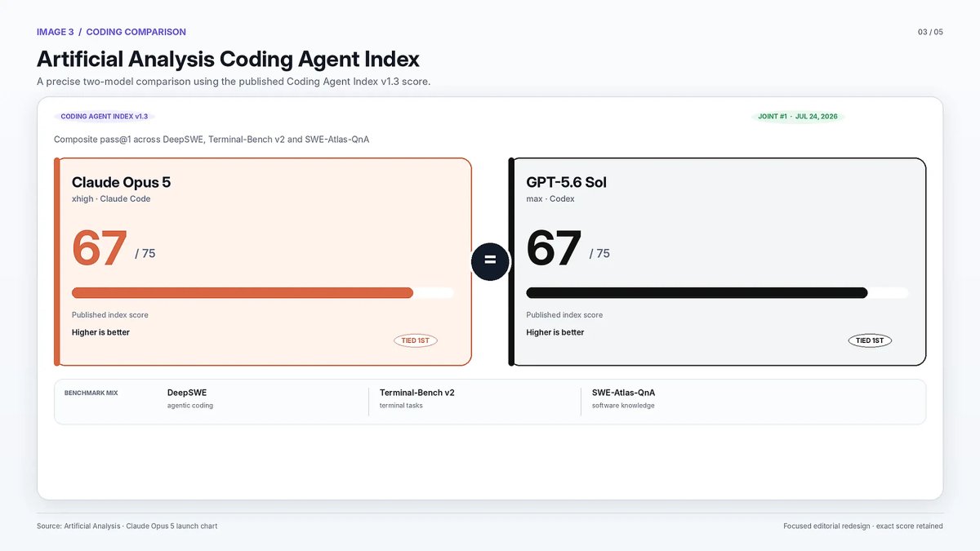Click the JOINT #1 · JUL 24, 2026 tag
Viewport: 980px width, 551px height.
click(x=798, y=117)
